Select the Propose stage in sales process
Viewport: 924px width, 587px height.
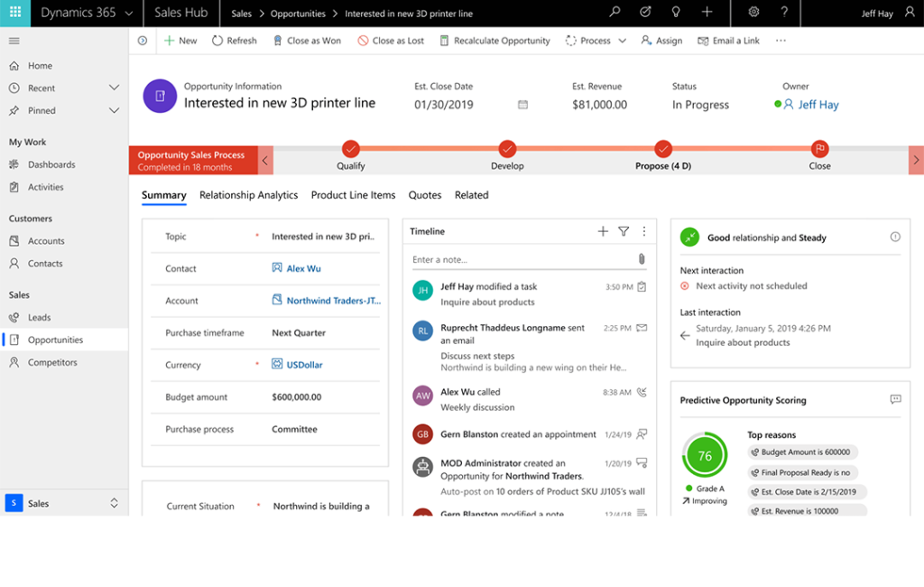(x=663, y=150)
